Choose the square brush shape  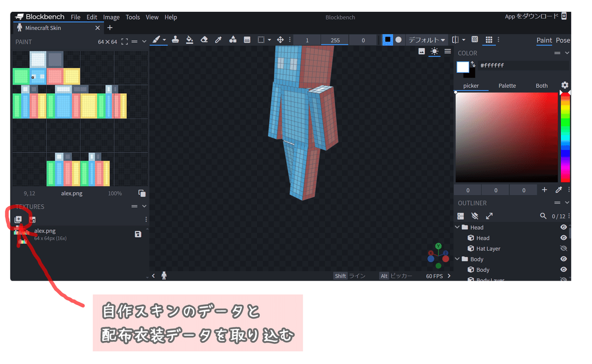pos(388,40)
